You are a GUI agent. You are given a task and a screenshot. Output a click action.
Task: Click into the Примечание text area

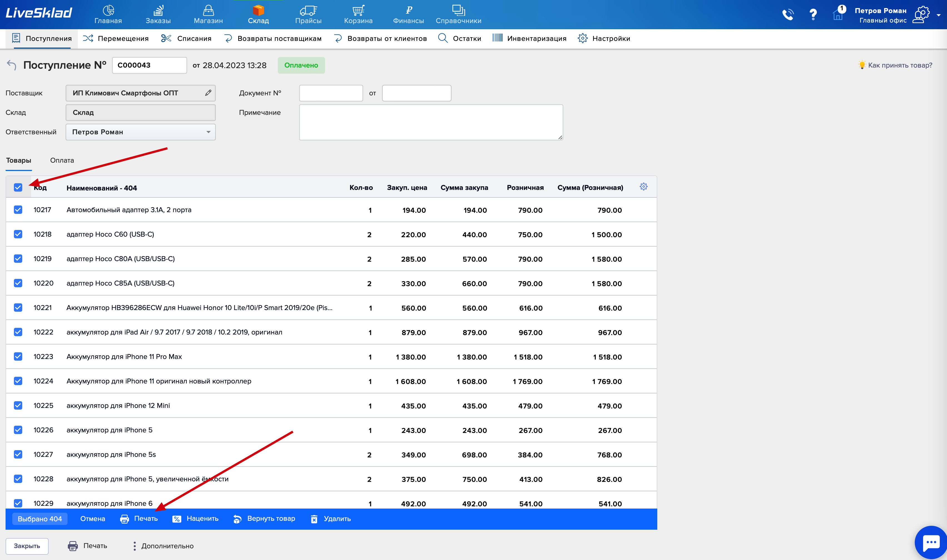pos(431,122)
